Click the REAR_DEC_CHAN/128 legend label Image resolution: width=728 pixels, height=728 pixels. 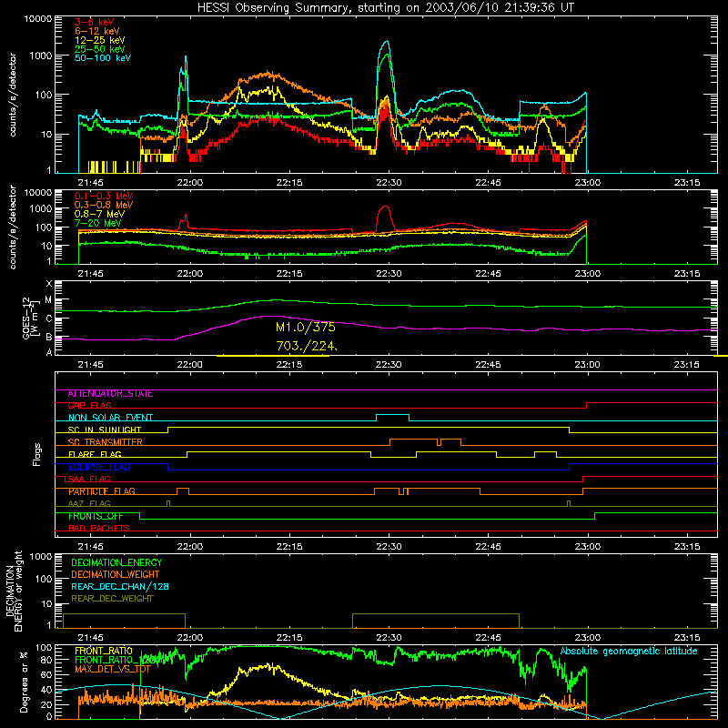pyautogui.click(x=120, y=587)
